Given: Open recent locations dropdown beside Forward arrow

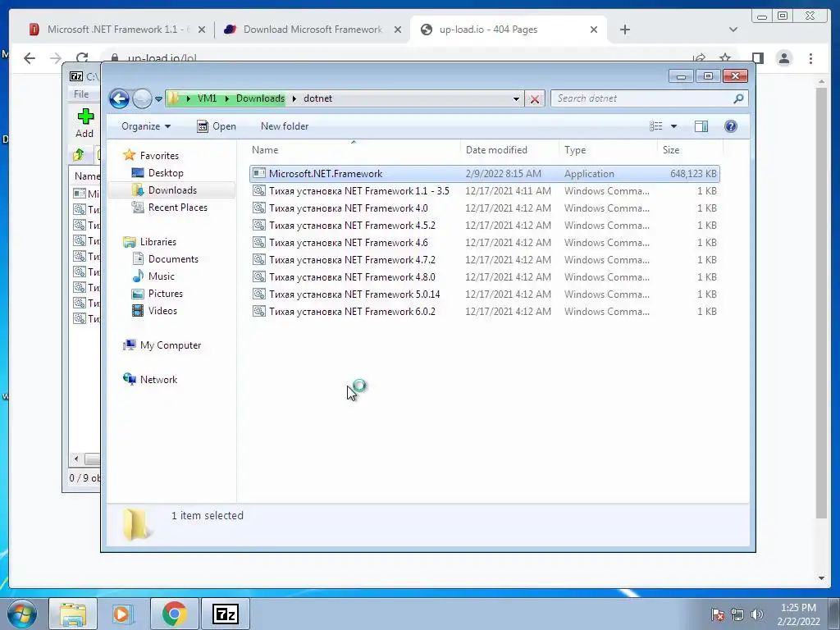Looking at the screenshot, I should click(158, 99).
